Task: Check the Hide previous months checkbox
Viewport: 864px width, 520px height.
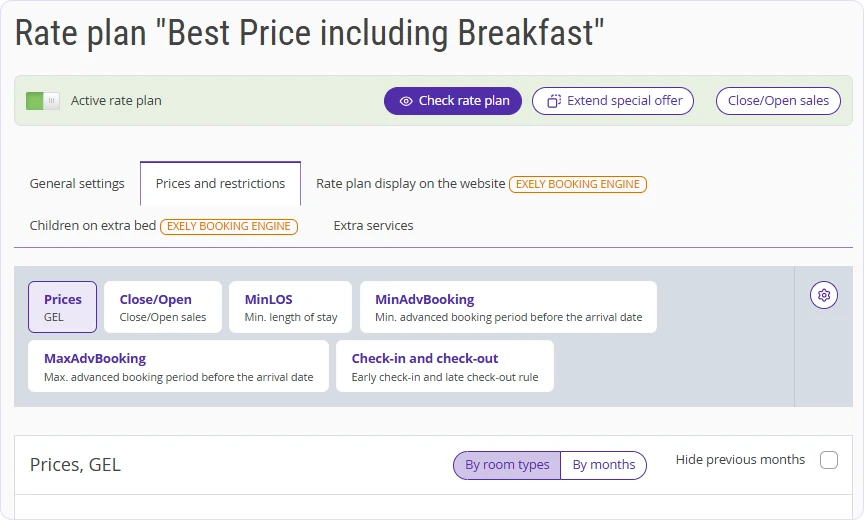Action: 829,460
